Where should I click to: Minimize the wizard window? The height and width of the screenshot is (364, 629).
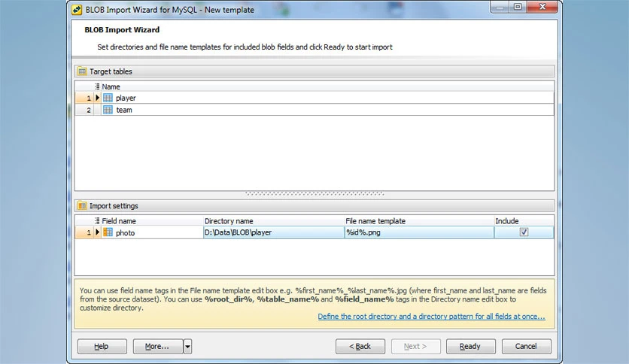coord(500,8)
